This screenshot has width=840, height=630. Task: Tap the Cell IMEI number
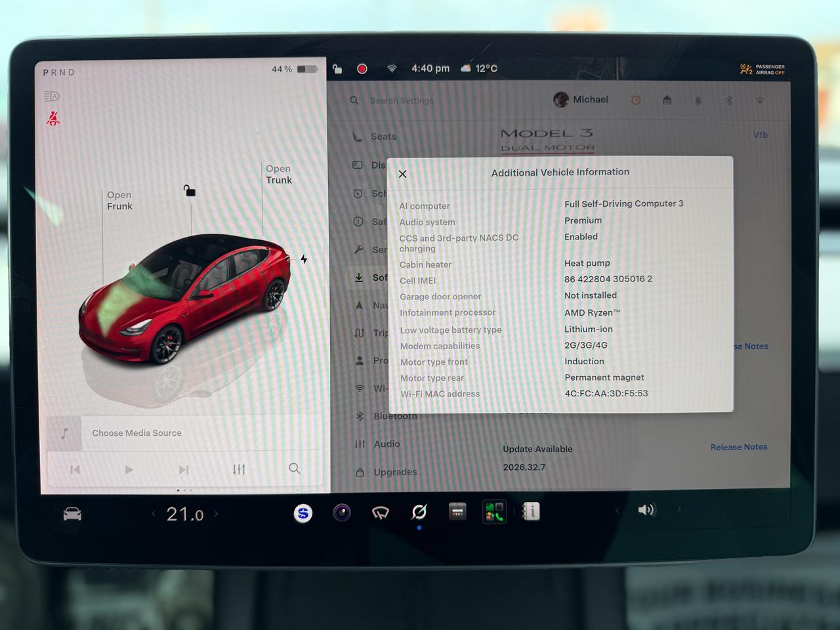click(608, 279)
